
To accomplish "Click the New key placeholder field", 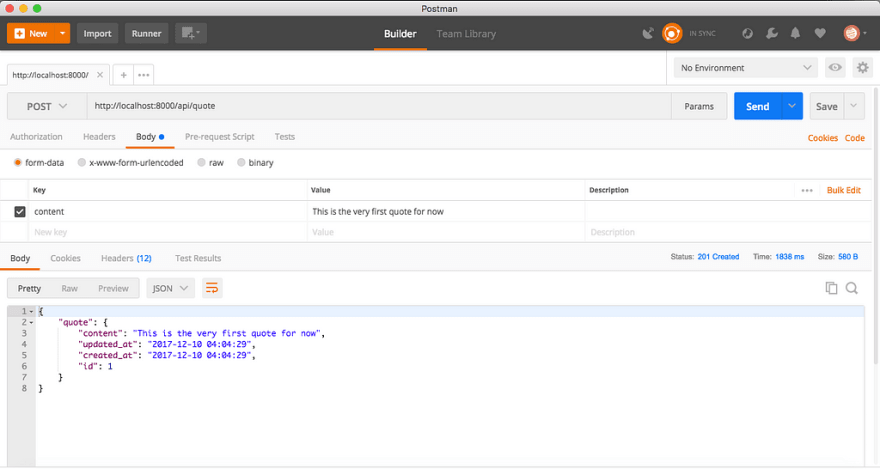I will pyautogui.click(x=168, y=232).
